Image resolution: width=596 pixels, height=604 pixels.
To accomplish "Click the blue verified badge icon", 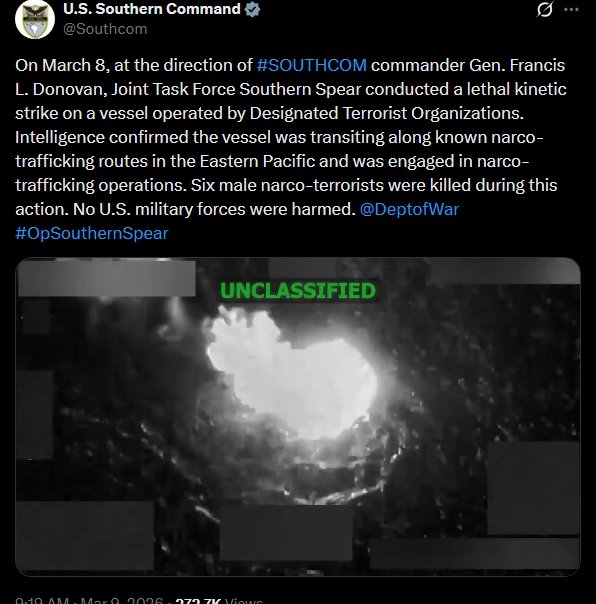I will point(253,10).
